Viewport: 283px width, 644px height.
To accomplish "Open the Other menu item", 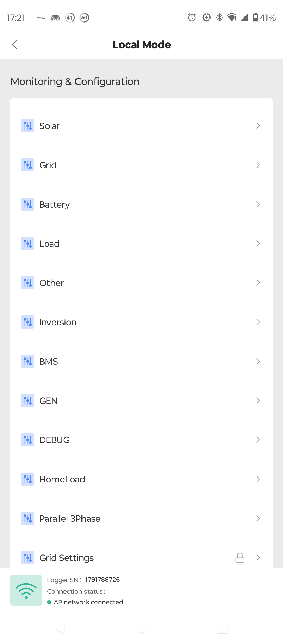I will point(52,283).
